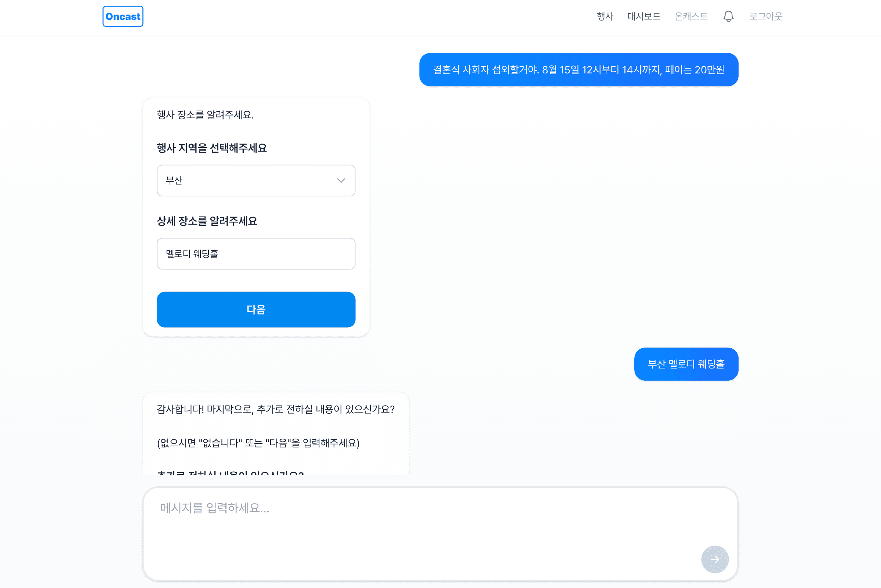The image size is (881, 588).
Task: Click the Oncast logo
Action: point(123,17)
